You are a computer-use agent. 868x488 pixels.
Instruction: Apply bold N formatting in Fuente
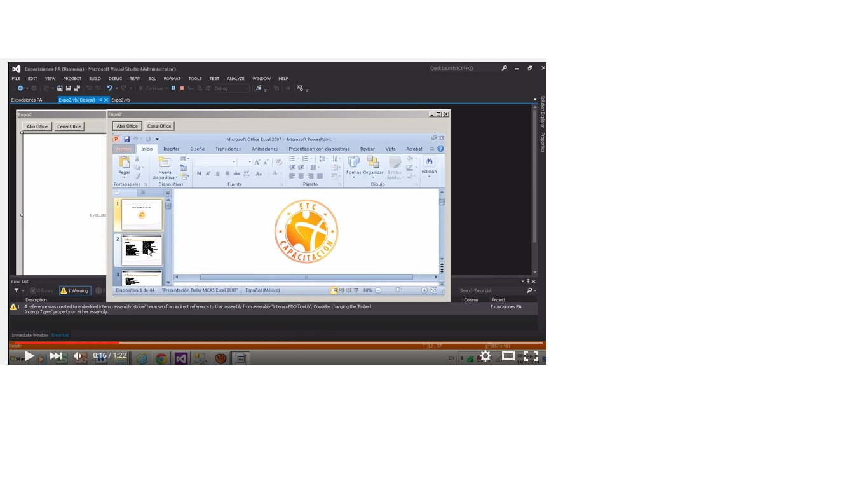pos(199,173)
